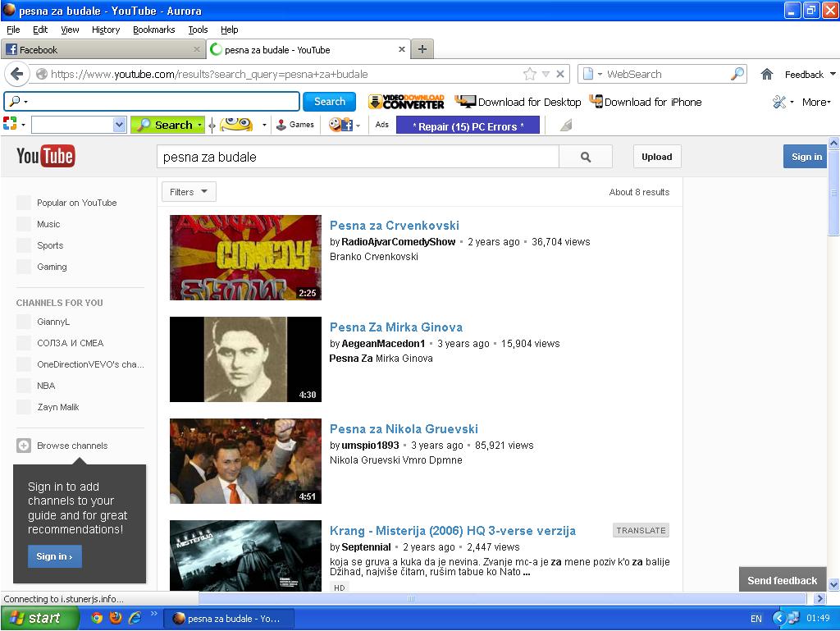This screenshot has width=840, height=631.
Task: Click the EN language indicator in the taskbar
Action: [756, 619]
